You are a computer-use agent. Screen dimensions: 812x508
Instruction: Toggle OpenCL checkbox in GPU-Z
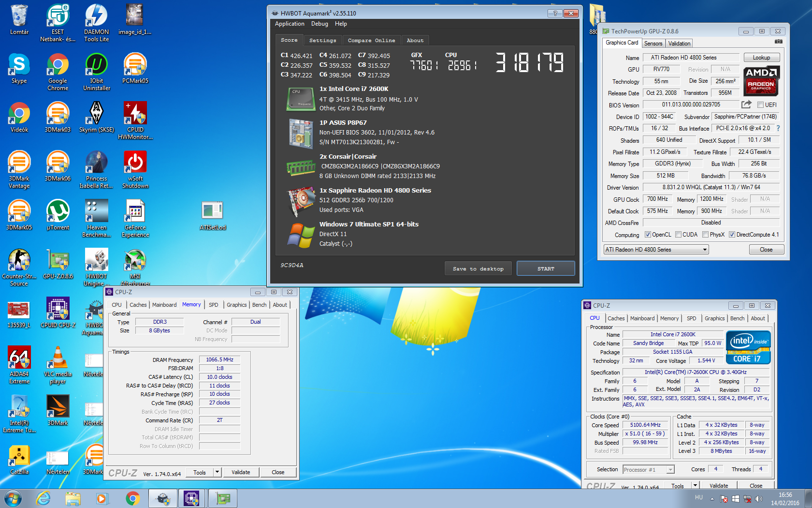tap(648, 235)
